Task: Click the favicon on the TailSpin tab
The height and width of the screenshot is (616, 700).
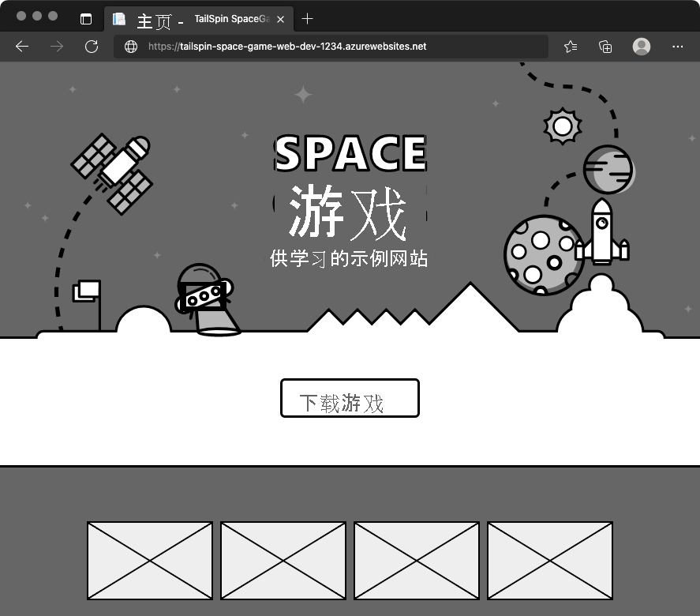Action: coord(119,18)
